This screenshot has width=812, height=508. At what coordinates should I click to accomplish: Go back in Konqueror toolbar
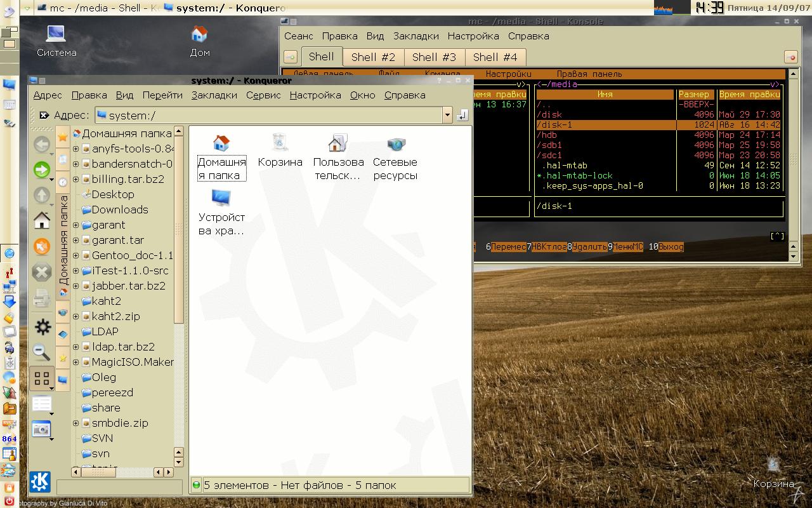[x=42, y=145]
